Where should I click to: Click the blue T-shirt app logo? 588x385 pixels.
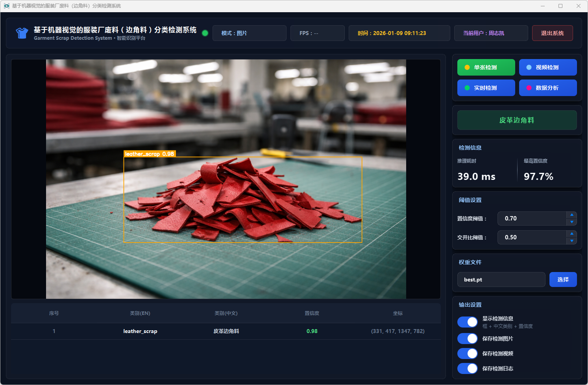point(22,33)
